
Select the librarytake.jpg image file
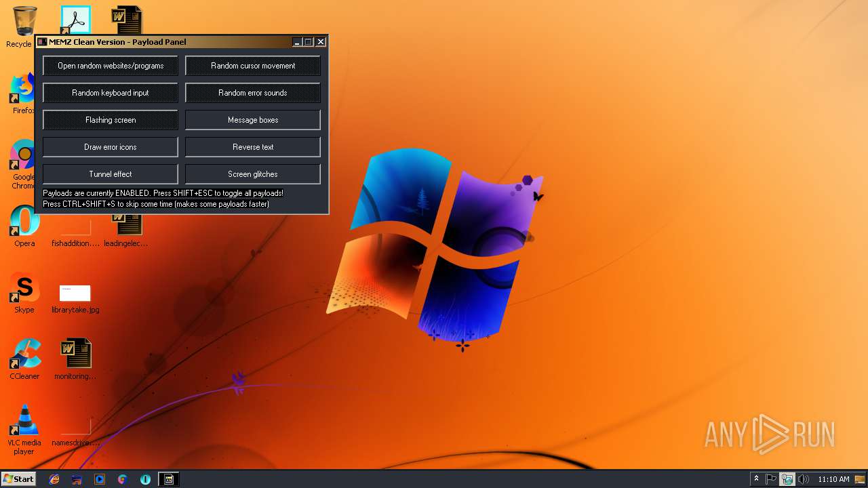75,298
